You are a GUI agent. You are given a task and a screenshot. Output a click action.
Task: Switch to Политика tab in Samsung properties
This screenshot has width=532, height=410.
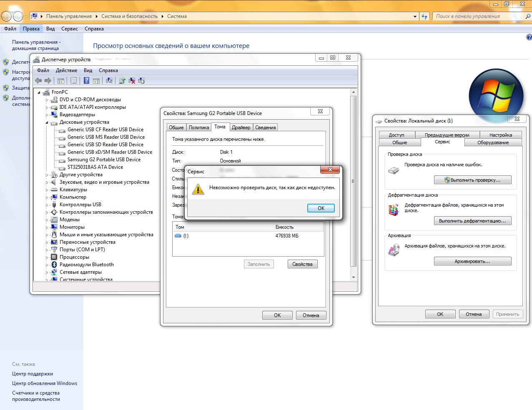click(199, 127)
